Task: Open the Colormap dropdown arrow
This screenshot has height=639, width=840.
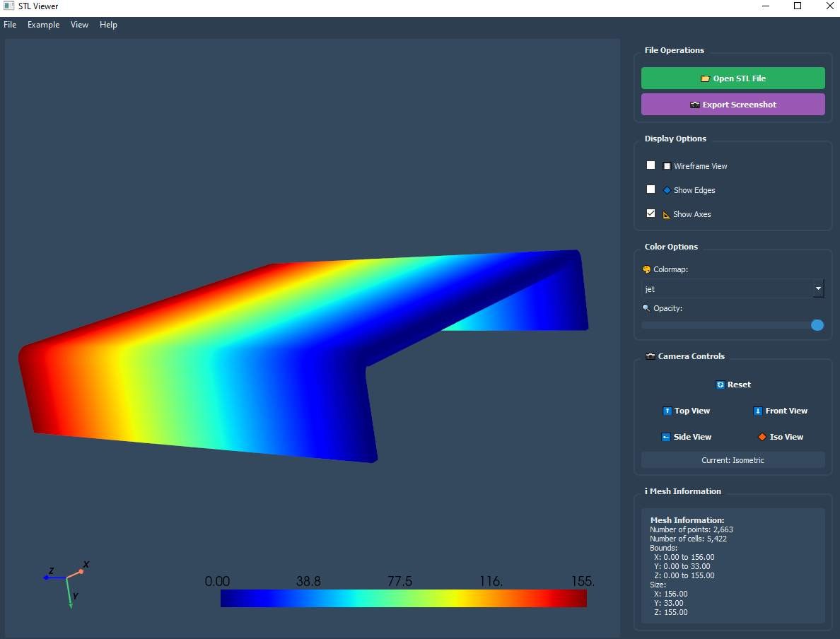Action: click(819, 288)
